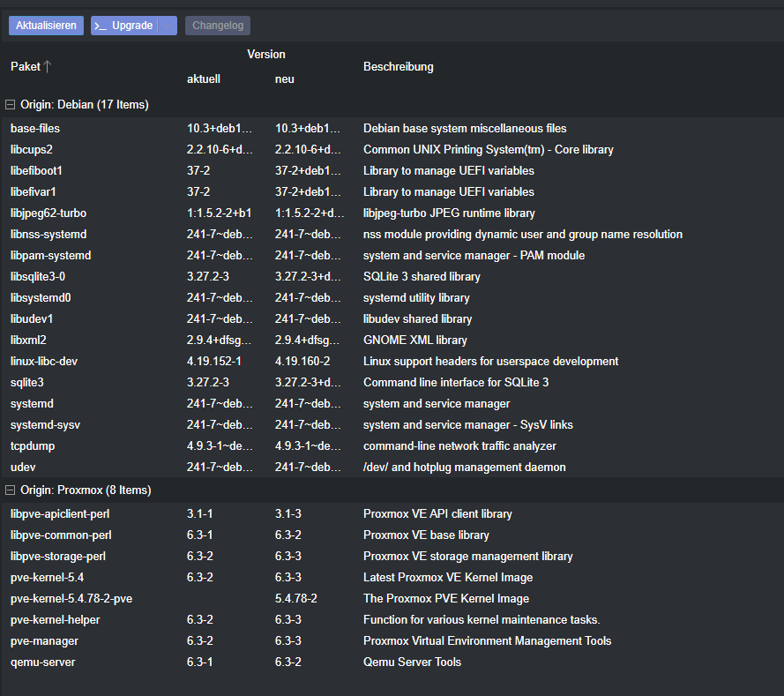Click the neu version column header

285,79
